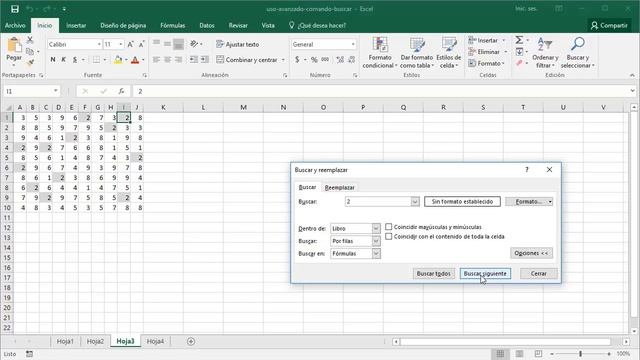640x360 pixels.
Task: Switch to the Datos ribbon tab
Action: 207,25
